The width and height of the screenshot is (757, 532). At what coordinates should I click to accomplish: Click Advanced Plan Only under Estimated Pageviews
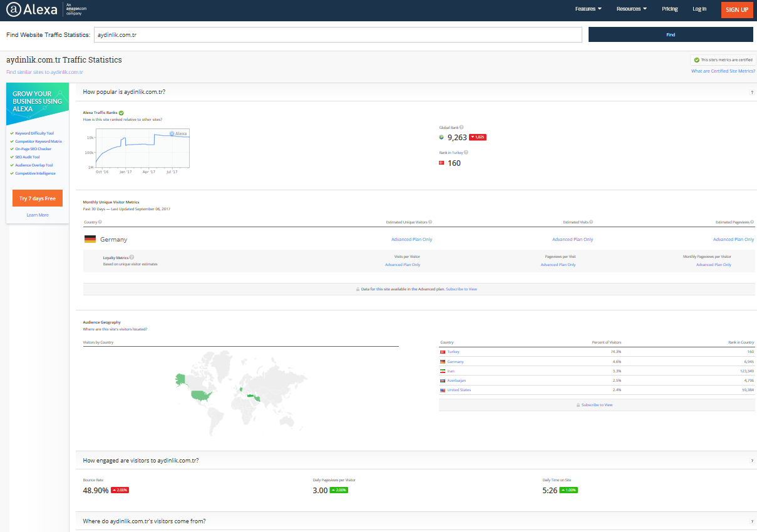(734, 240)
